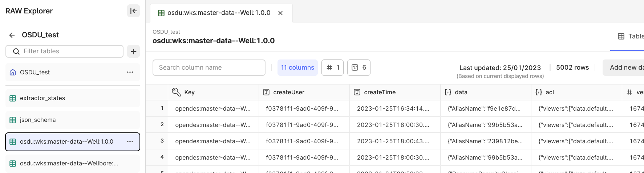The image size is (644, 173).
Task: Click createTime cell 2023-01-25T18:00:43
Action: click(395, 141)
